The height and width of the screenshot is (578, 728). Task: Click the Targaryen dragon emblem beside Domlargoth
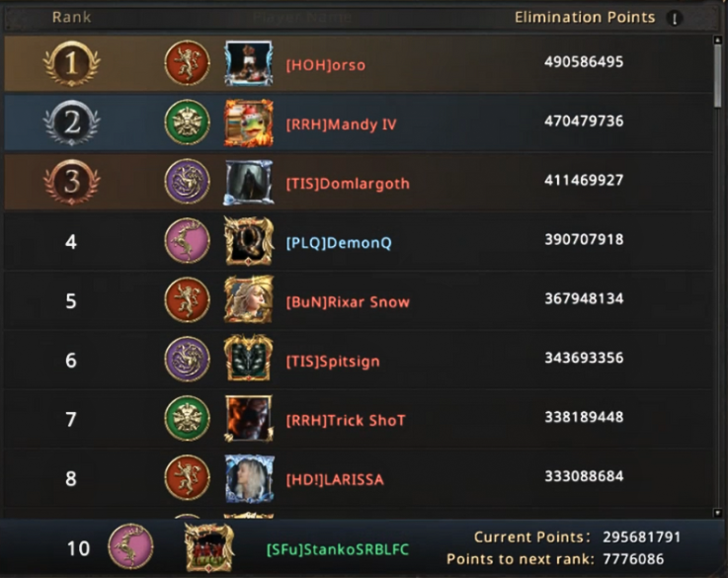[187, 182]
